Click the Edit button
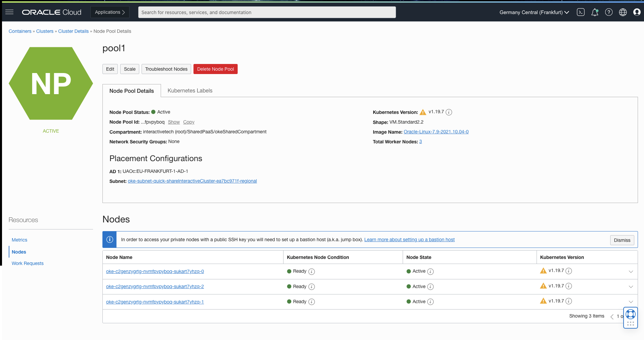This screenshot has height=340, width=644. [110, 69]
